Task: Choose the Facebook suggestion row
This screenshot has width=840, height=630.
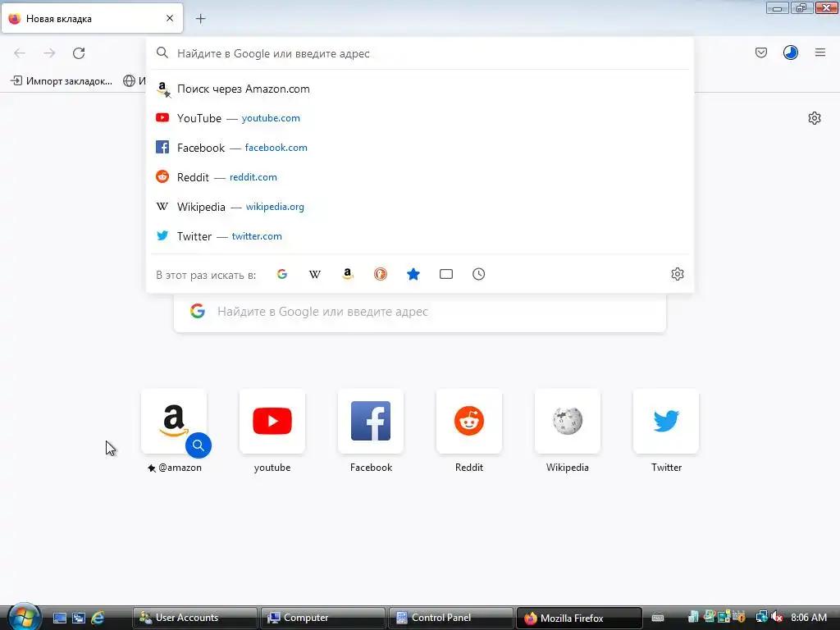Action: [420, 148]
